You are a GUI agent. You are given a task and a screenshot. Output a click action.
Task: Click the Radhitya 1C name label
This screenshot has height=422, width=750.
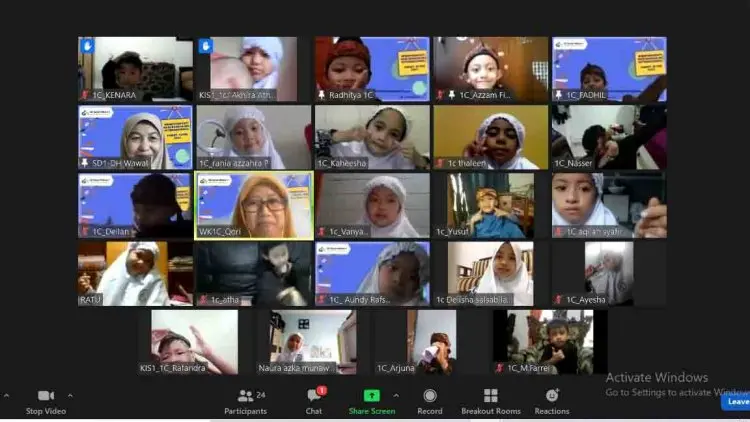(x=351, y=95)
